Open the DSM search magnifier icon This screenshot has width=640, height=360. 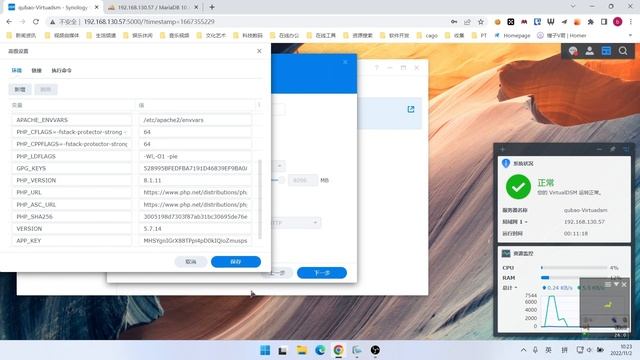[623, 51]
